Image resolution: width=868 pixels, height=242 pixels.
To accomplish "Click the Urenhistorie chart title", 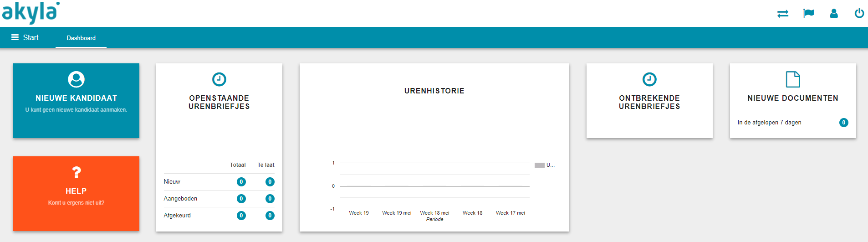I will [x=434, y=91].
